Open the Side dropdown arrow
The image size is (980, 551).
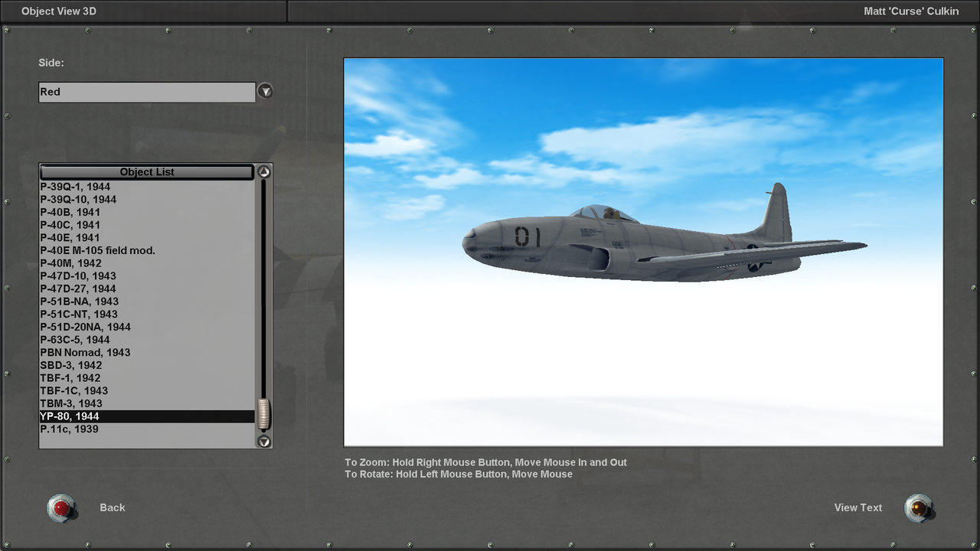pyautogui.click(x=265, y=90)
